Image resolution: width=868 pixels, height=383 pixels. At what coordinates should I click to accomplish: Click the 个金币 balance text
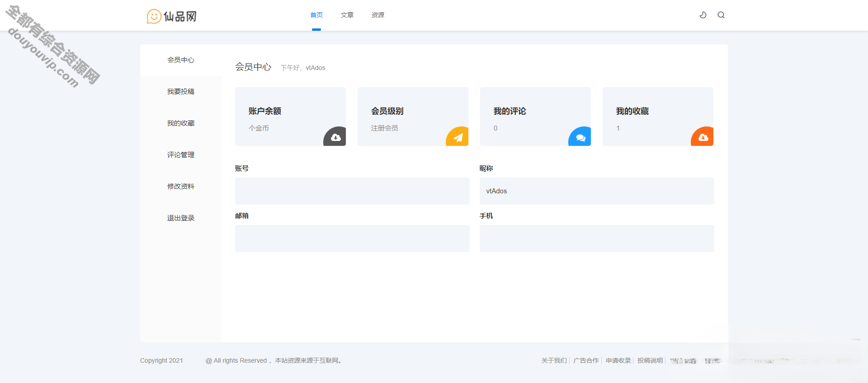(259, 128)
